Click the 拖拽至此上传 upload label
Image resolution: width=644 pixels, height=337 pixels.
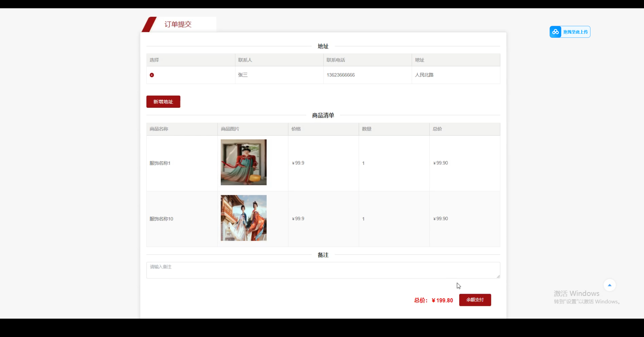(575, 32)
